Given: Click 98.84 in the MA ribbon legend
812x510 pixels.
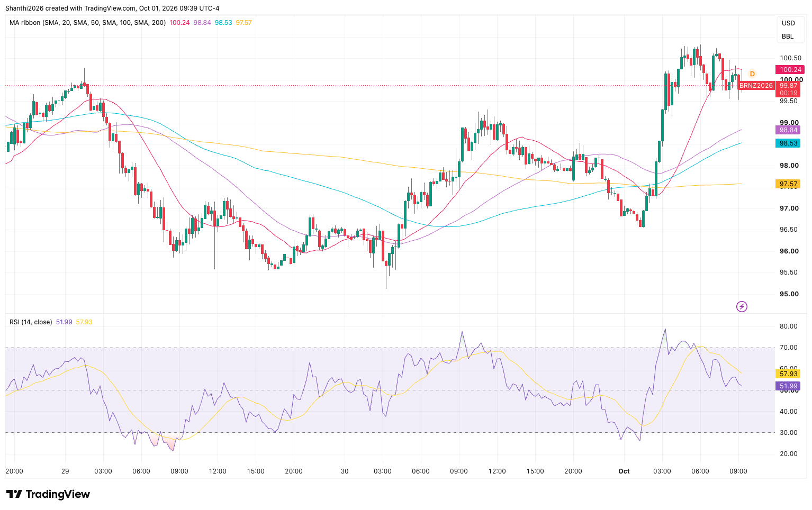Looking at the screenshot, I should 202,23.
